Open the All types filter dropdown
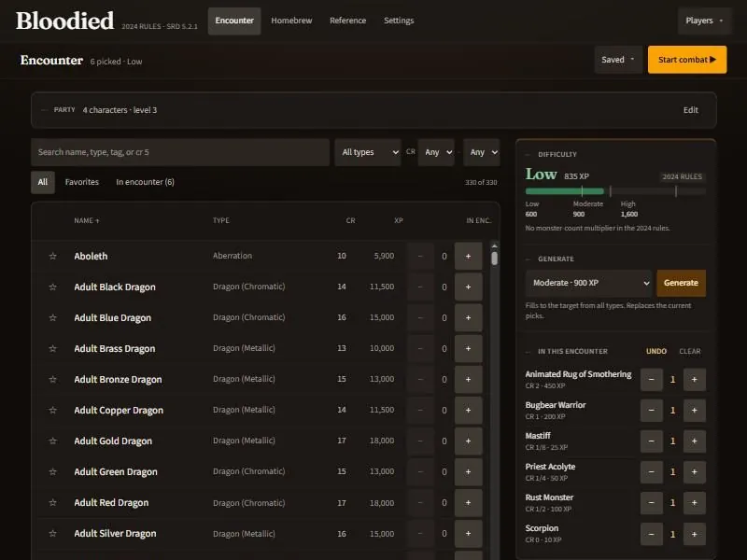The image size is (747, 560). 368,152
